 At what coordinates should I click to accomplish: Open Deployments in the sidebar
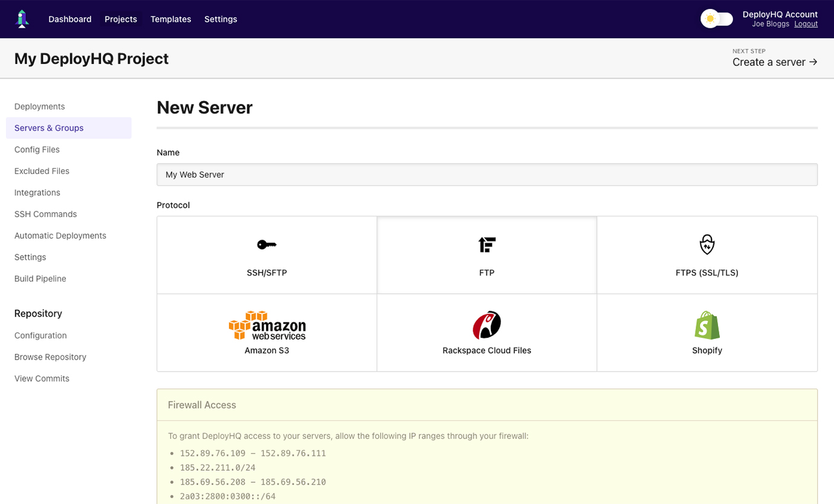tap(39, 106)
